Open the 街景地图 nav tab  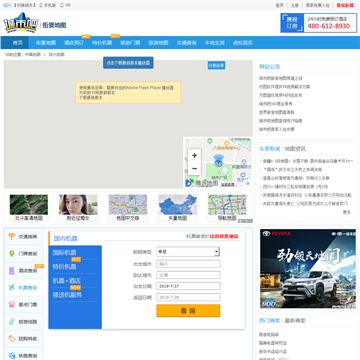(x=46, y=43)
